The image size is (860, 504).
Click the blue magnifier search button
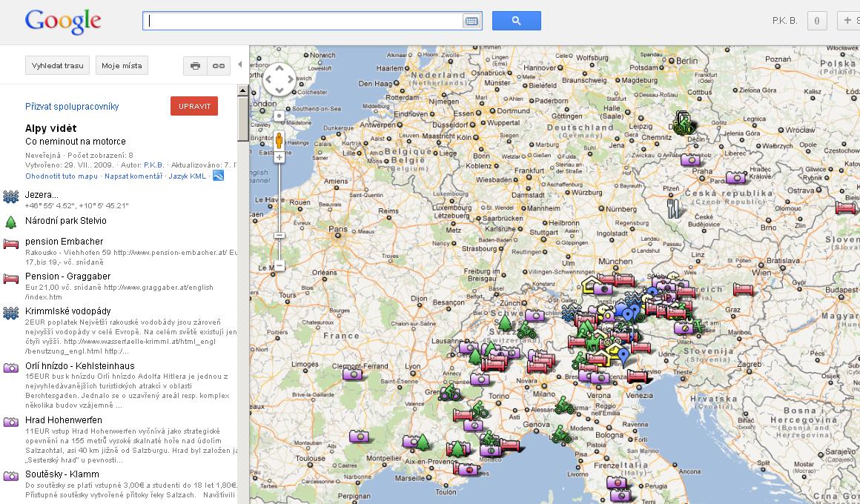pyautogui.click(x=516, y=21)
